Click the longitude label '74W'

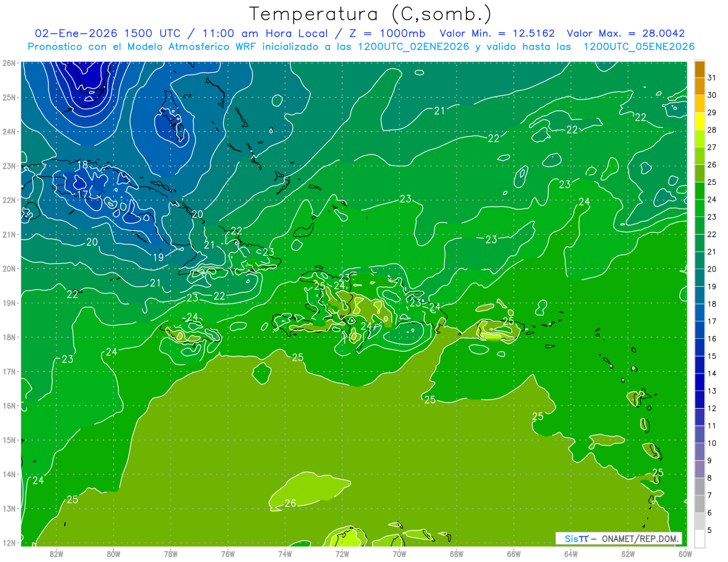285,554
